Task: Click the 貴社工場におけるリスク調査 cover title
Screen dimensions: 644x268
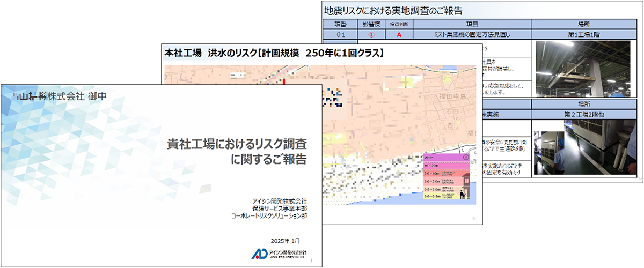Action: click(x=237, y=145)
